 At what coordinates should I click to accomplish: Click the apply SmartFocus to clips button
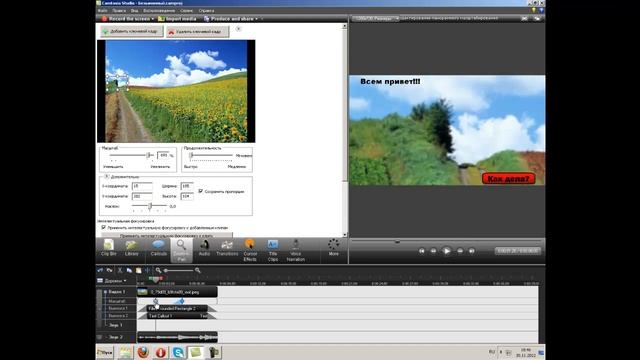166,236
